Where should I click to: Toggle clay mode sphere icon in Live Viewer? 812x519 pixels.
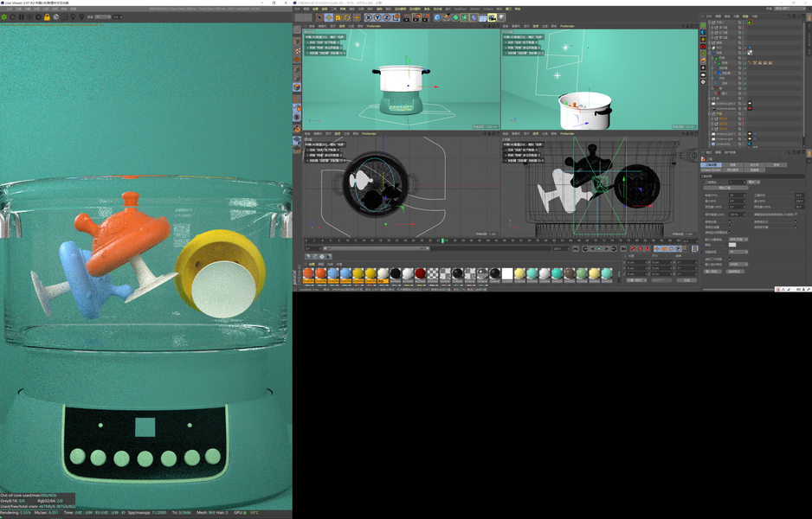56,17
